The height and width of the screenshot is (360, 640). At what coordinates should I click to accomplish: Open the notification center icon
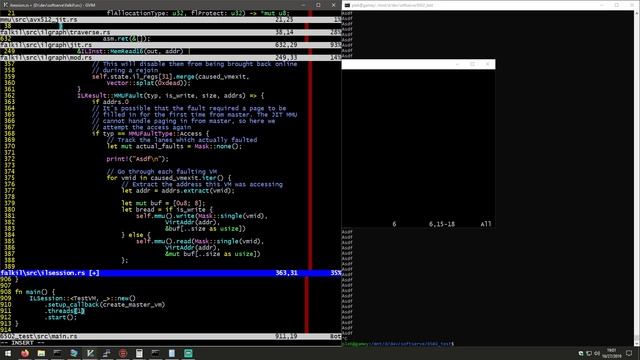click(629, 353)
